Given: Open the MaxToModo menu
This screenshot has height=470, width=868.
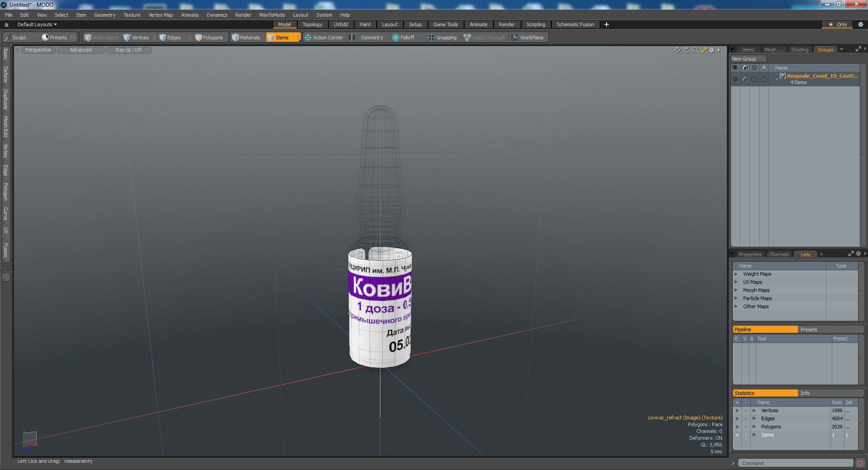Looking at the screenshot, I should tap(272, 15).
